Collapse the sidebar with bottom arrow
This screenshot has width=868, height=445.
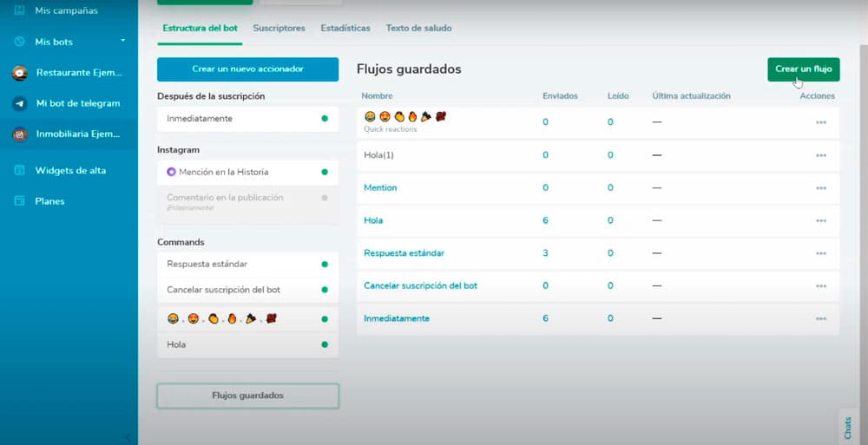pyautogui.click(x=128, y=437)
